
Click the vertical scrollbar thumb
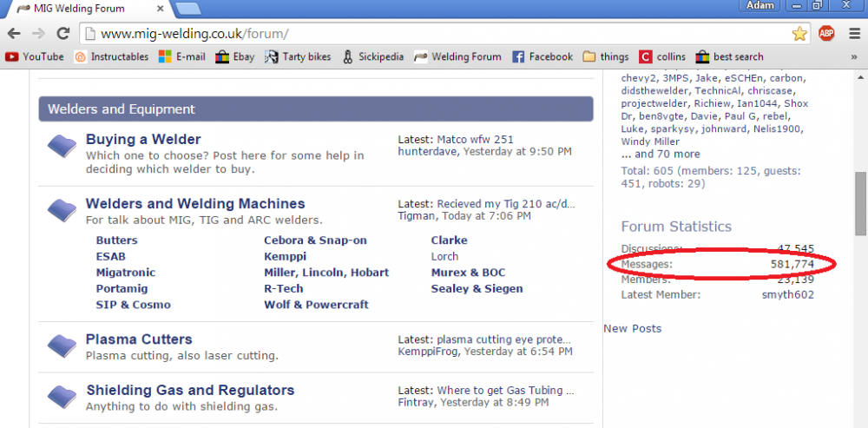(860, 203)
